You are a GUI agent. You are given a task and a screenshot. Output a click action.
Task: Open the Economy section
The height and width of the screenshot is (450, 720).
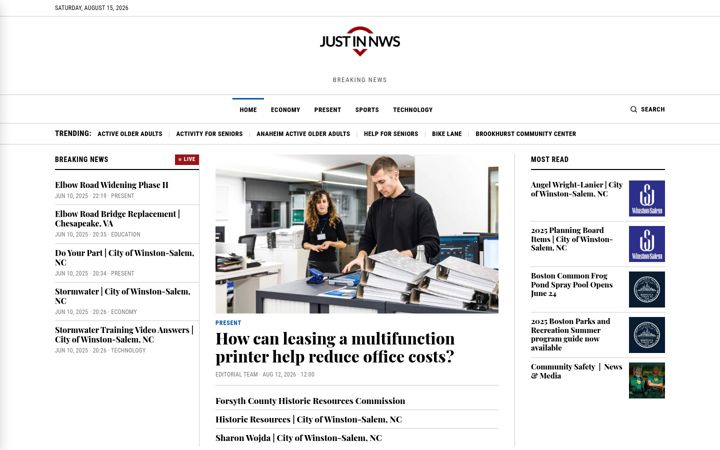pyautogui.click(x=285, y=110)
